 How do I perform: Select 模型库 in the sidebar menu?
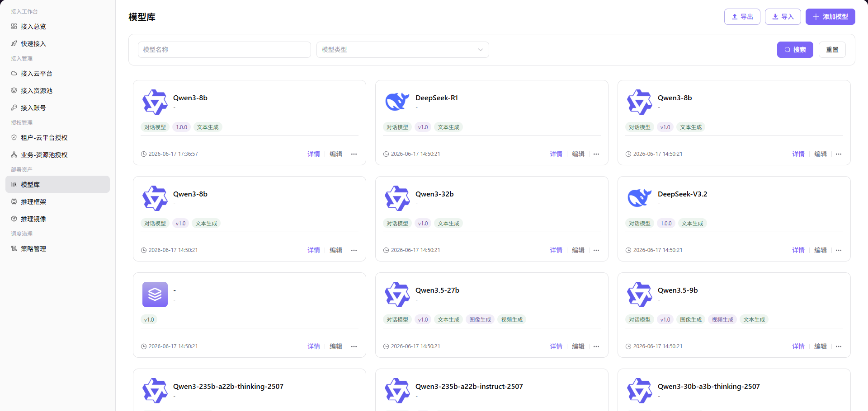(x=57, y=184)
